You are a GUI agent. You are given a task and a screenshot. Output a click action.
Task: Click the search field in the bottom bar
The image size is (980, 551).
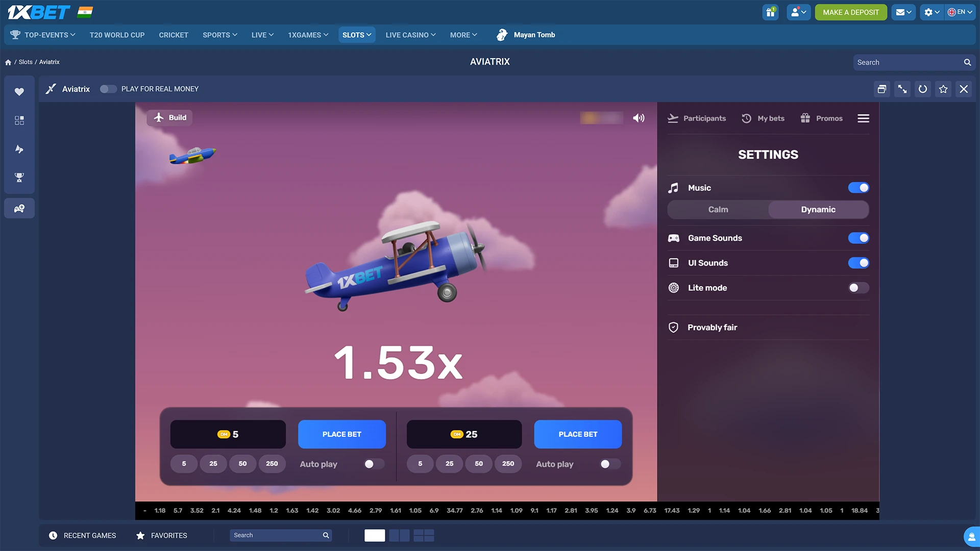[x=276, y=535]
